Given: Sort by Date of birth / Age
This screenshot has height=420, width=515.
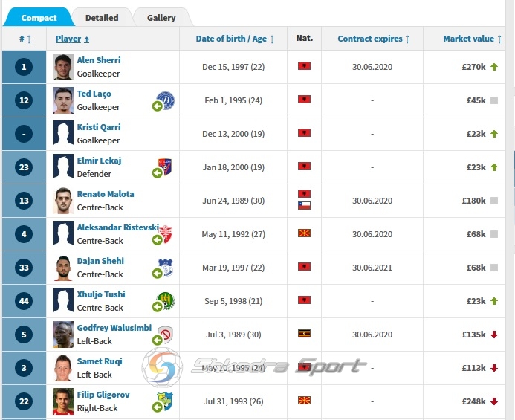Looking at the screenshot, I should pos(235,39).
